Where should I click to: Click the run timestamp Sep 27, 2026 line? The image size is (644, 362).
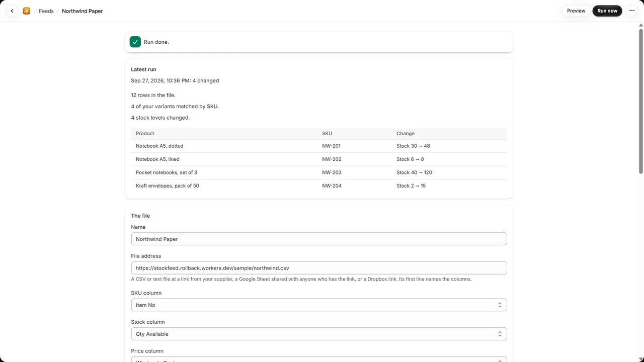click(x=175, y=80)
